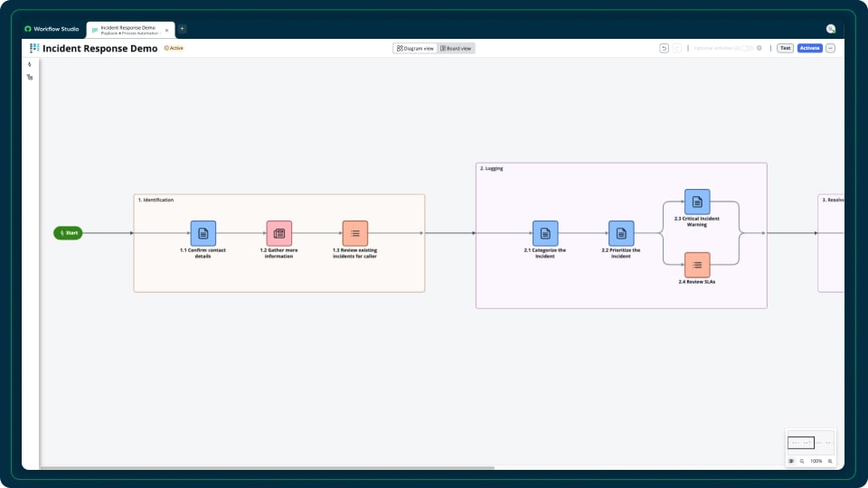Click the blue Activate button
The image size is (868, 488).
pos(809,48)
